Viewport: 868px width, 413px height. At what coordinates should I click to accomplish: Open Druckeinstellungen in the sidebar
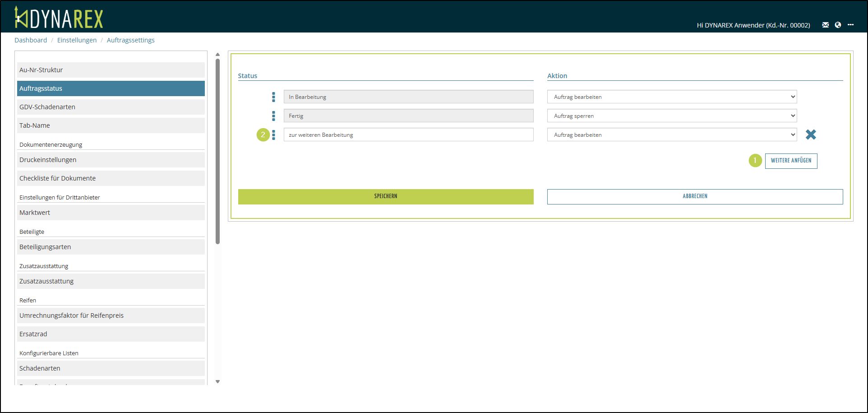(x=111, y=160)
